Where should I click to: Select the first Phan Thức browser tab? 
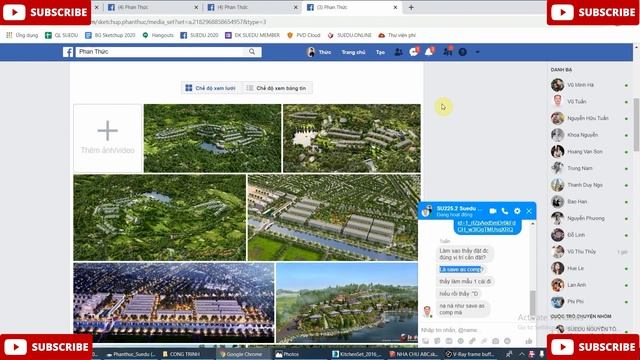[153, 7]
